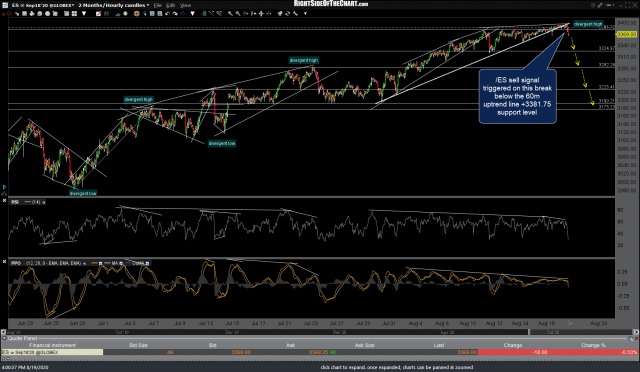Click the undo arrow icon
640x372 pixels.
click(167, 14)
